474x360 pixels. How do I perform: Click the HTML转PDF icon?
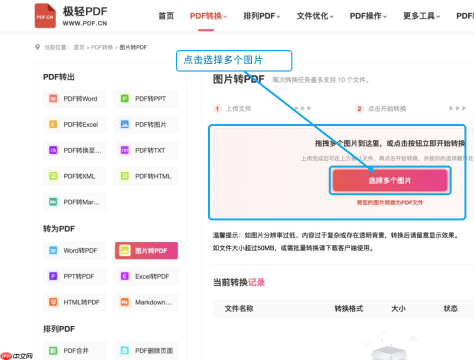[53, 302]
